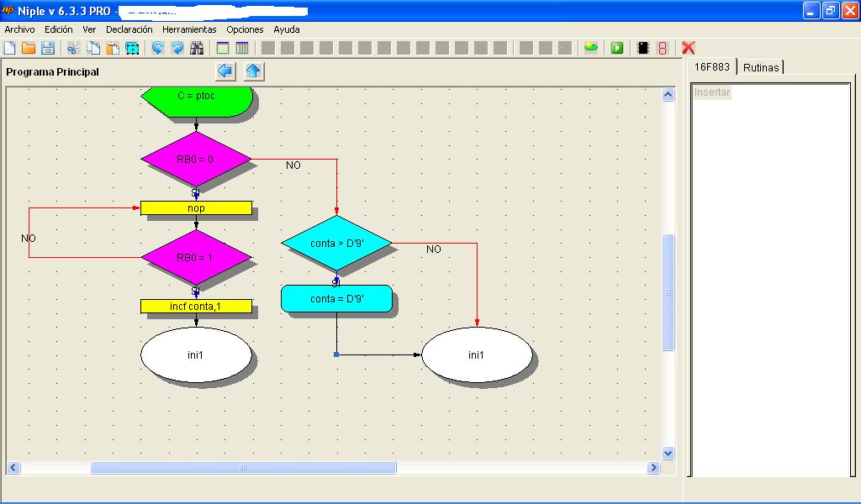The width and height of the screenshot is (861, 504).
Task: Search using the binoculars icon
Action: [x=197, y=48]
